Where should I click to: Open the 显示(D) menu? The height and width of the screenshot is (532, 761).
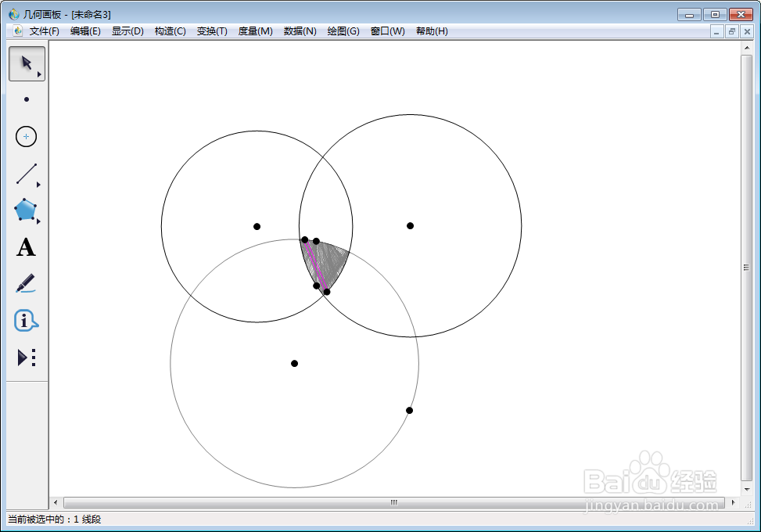[127, 31]
